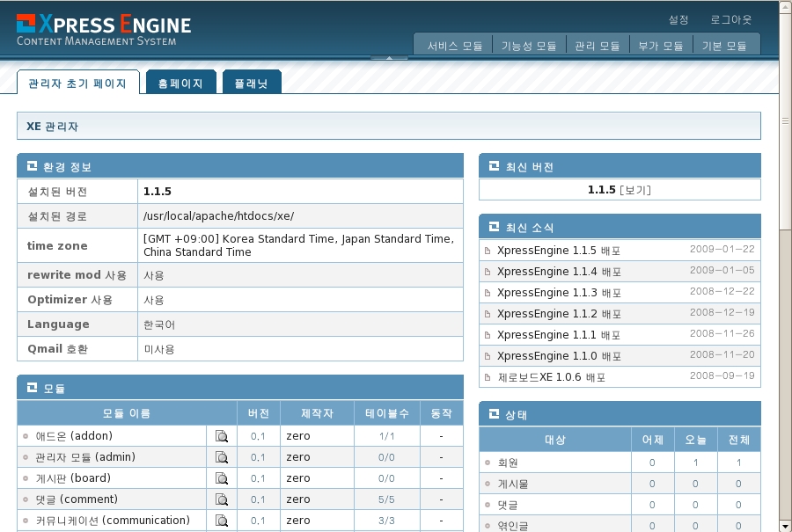Image resolution: width=792 pixels, height=532 pixels.
Task: Click the 로그아웃 logout link
Action: pos(731,19)
